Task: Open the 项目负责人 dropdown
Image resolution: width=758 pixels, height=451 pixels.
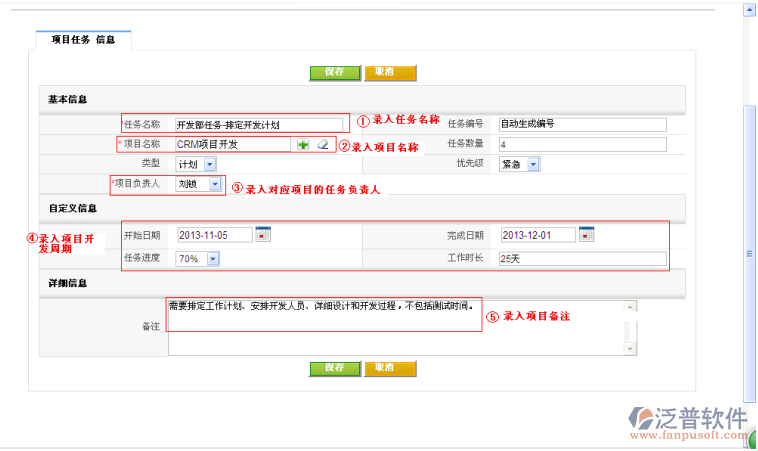Action: click(215, 184)
